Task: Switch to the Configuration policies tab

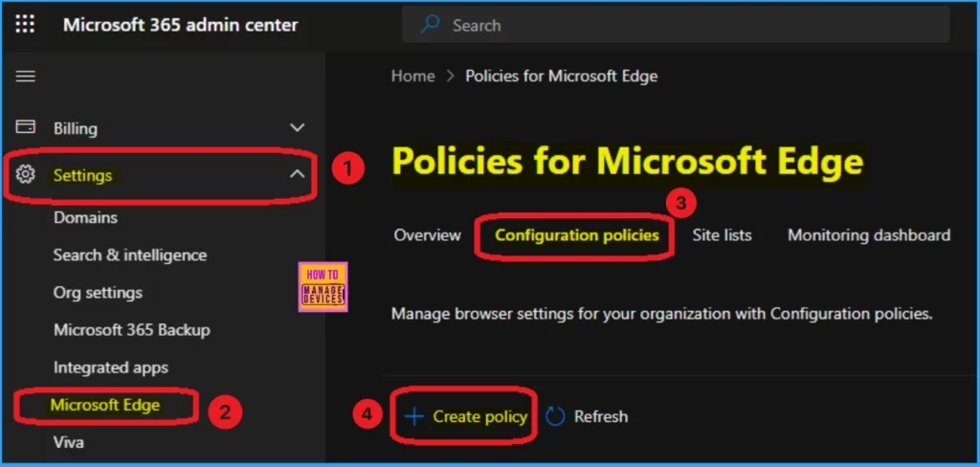Action: pyautogui.click(x=577, y=235)
